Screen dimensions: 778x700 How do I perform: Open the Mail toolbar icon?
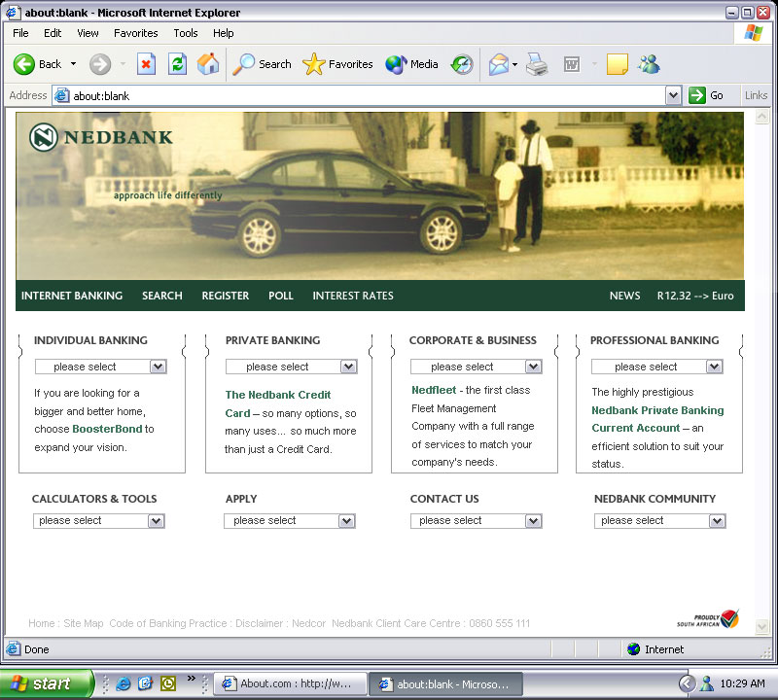(499, 64)
